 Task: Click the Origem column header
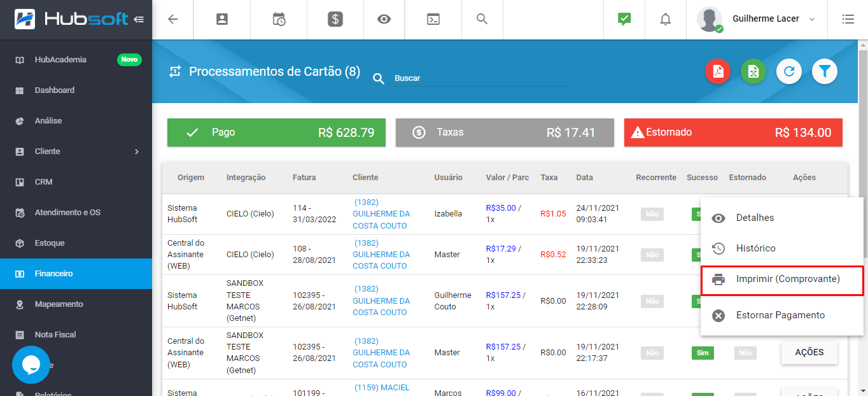191,178
